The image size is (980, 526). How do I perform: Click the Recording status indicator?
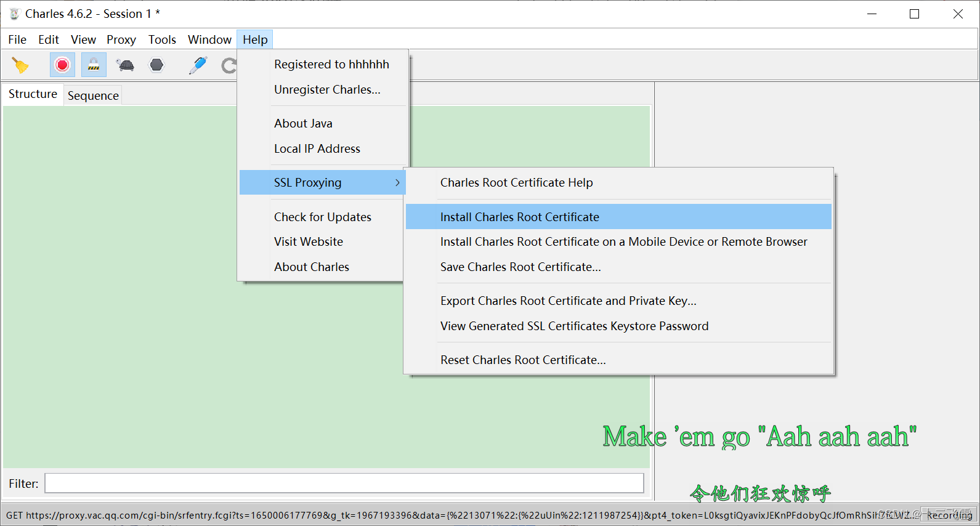coord(949,515)
